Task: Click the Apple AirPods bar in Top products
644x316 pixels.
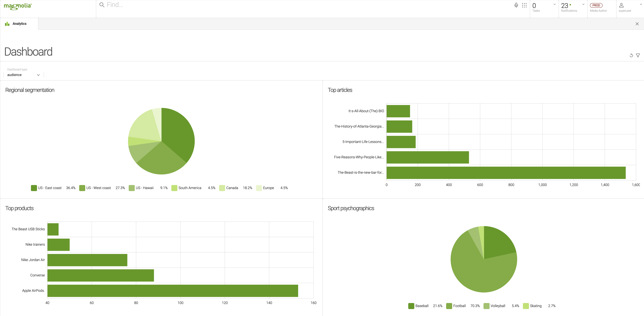Action: click(x=172, y=291)
